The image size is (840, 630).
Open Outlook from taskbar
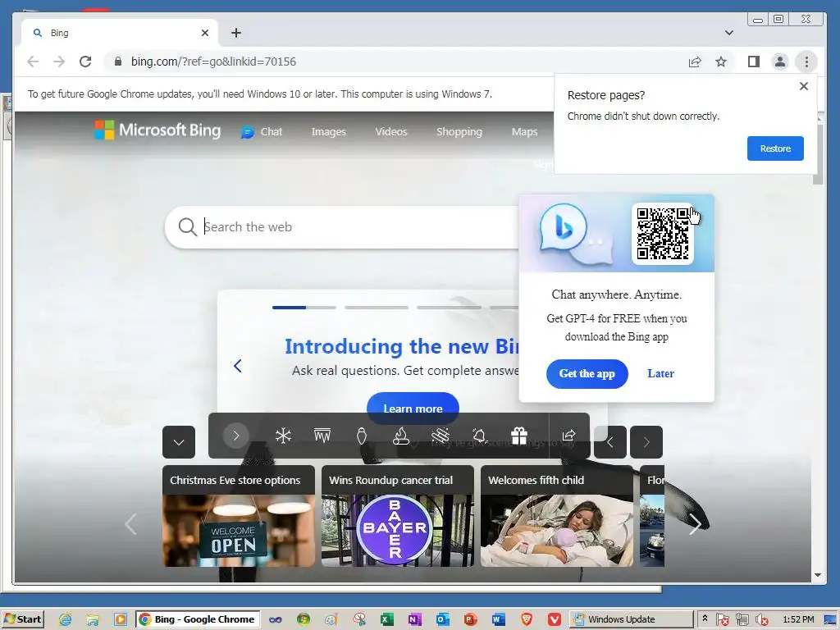coord(442,619)
